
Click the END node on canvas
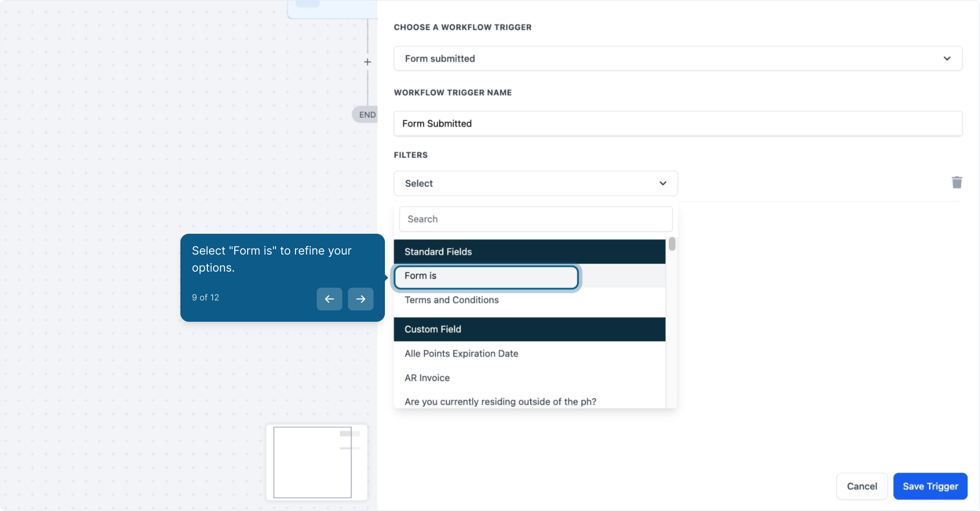pyautogui.click(x=365, y=115)
